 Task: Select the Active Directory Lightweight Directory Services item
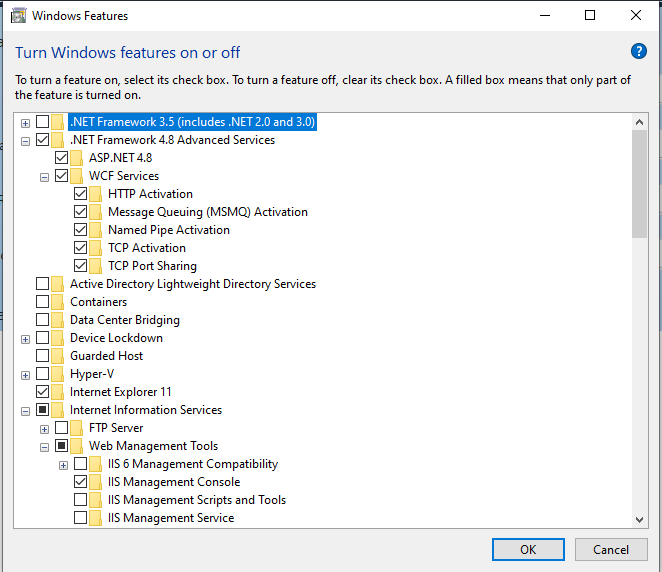pyautogui.click(x=192, y=284)
